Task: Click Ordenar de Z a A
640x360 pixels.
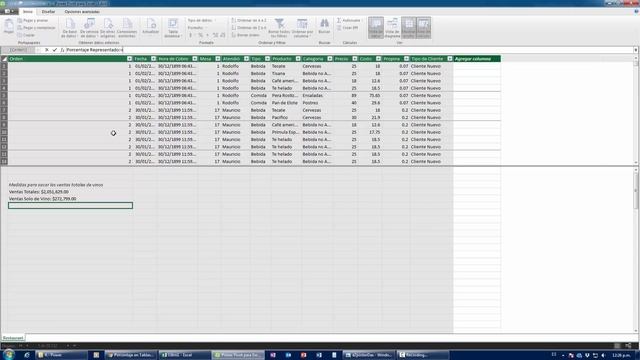Action: click(249, 28)
